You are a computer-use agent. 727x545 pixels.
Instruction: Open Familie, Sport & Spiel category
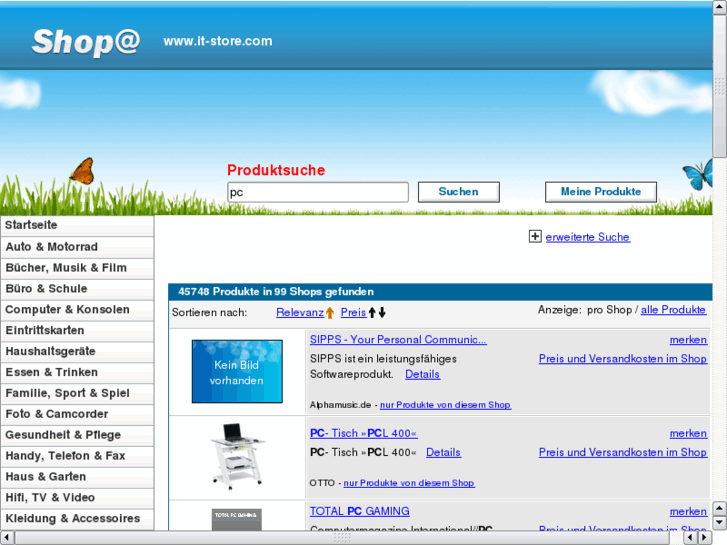pos(77,393)
